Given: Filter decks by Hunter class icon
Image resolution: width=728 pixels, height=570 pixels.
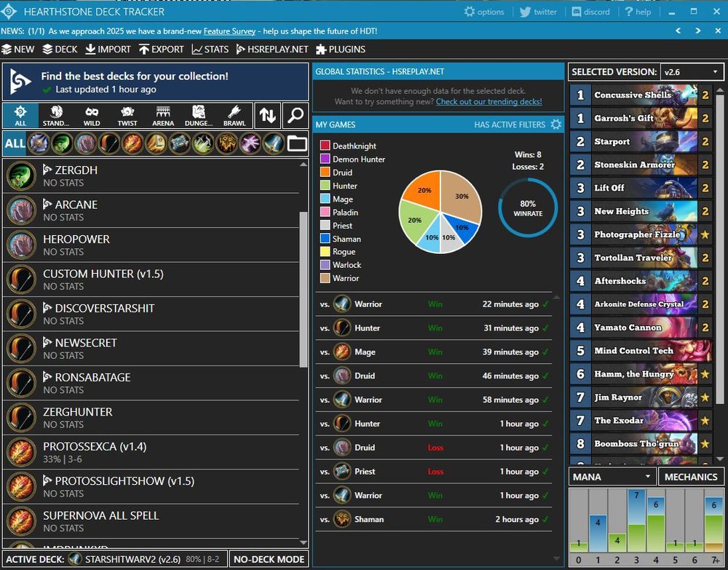Looking at the screenshot, I should coord(108,143).
